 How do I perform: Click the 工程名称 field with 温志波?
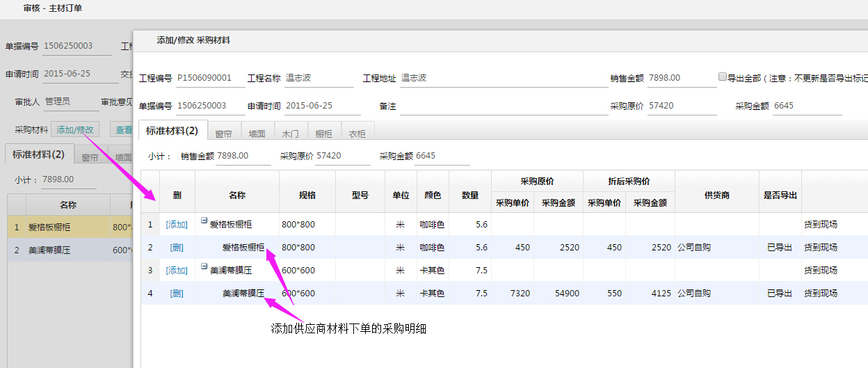319,79
